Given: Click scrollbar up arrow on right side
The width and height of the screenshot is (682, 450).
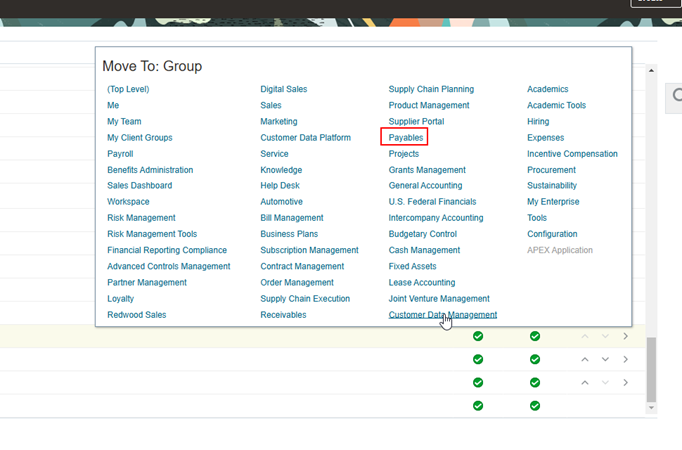Looking at the screenshot, I should 651,70.
